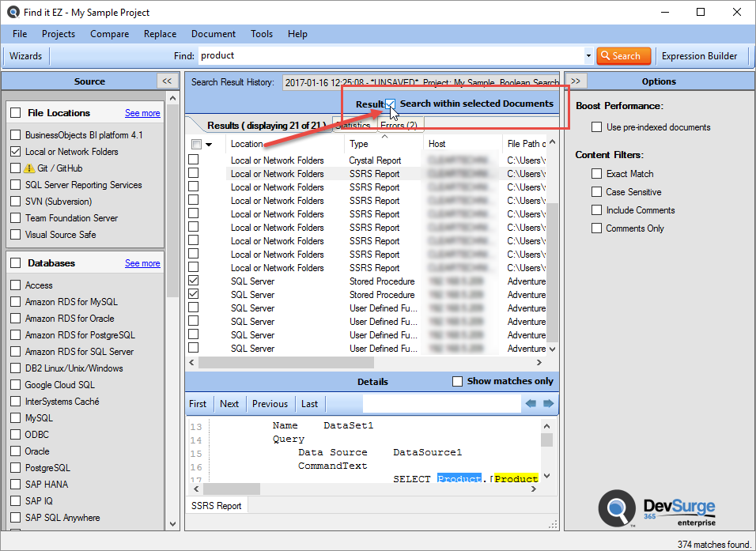The image size is (756, 551).
Task: Go to the Previous match in Details
Action: coord(270,403)
